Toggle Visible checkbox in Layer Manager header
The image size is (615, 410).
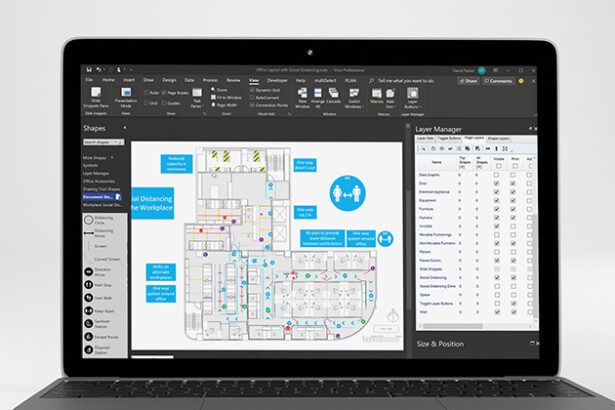click(x=499, y=166)
